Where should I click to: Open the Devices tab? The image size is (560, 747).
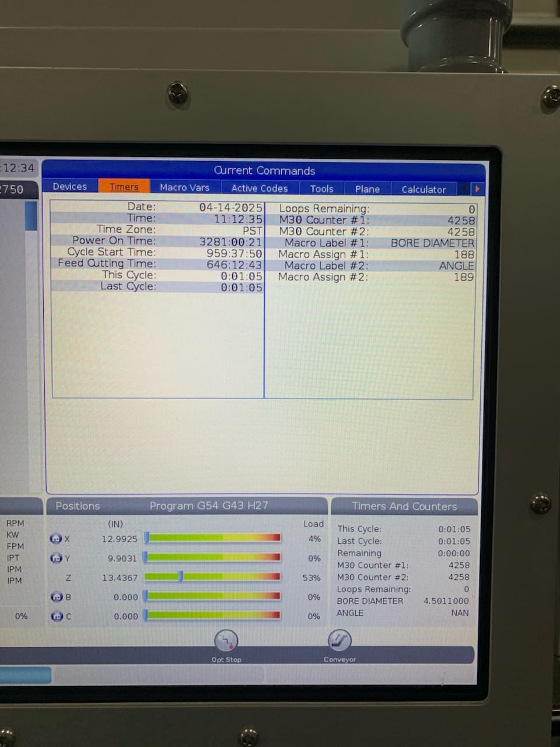click(69, 187)
